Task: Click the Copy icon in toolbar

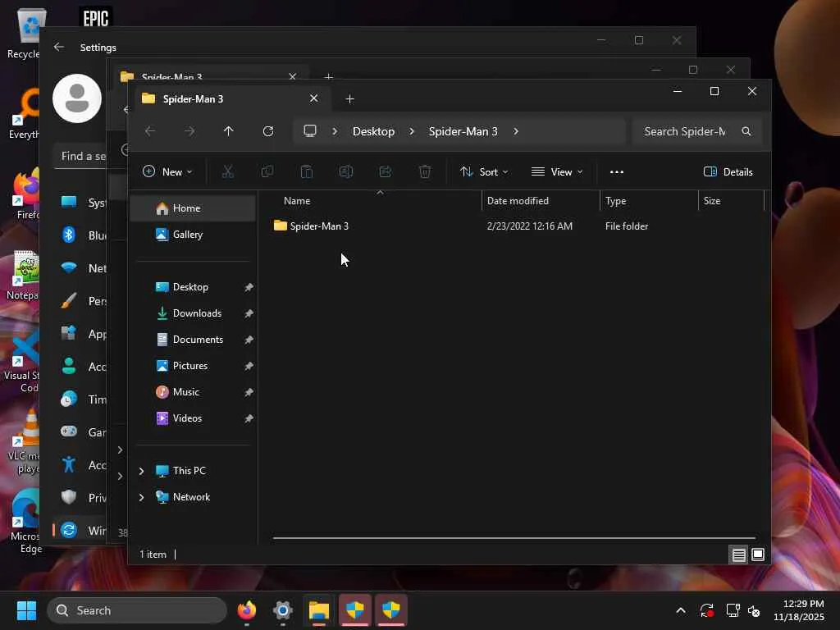Action: coord(267,171)
